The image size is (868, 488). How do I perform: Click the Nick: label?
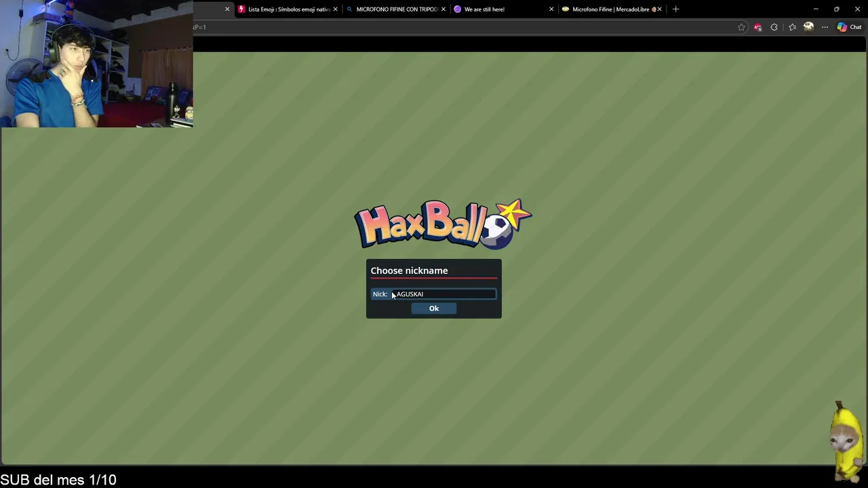click(x=380, y=294)
